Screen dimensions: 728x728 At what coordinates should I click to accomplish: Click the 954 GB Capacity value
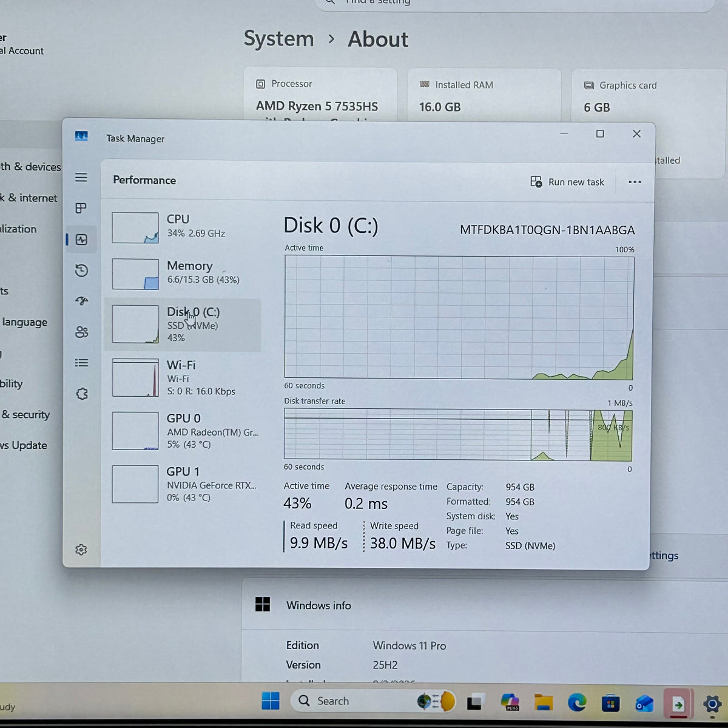pos(520,487)
